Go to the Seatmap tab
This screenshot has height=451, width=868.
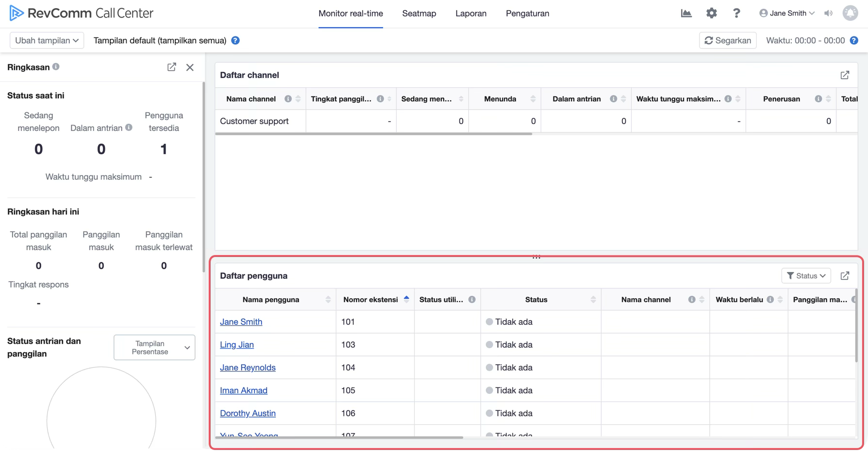pos(419,14)
